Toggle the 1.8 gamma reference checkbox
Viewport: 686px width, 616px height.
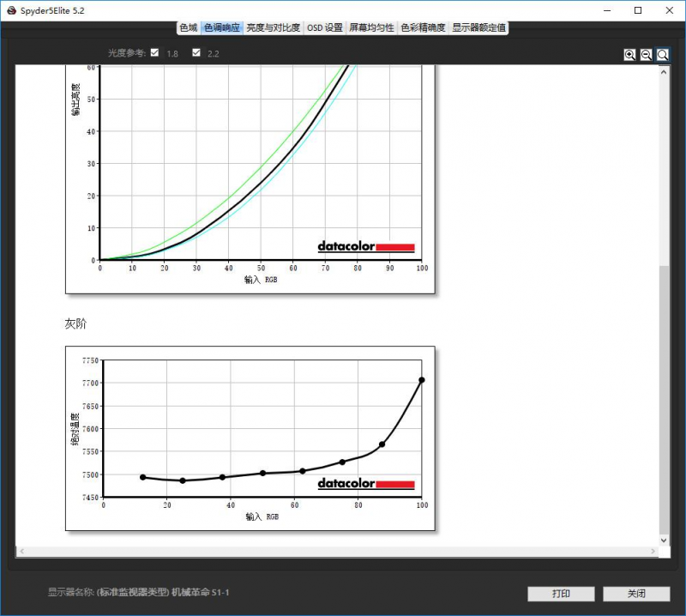[154, 53]
